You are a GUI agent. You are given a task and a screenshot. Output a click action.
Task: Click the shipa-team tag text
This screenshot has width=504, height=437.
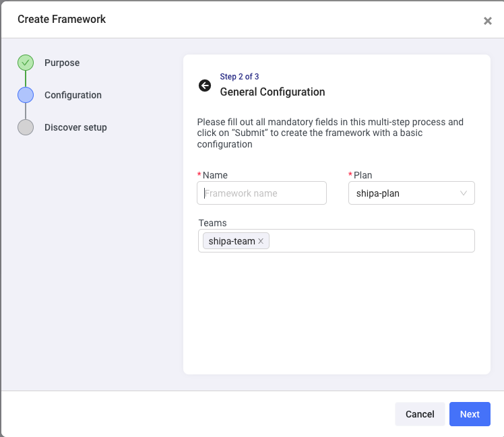point(231,241)
